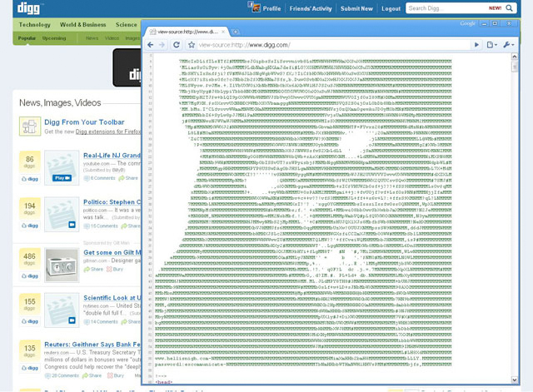Open the Chrome wrench settings menu
533x392 pixels.
pos(508,45)
